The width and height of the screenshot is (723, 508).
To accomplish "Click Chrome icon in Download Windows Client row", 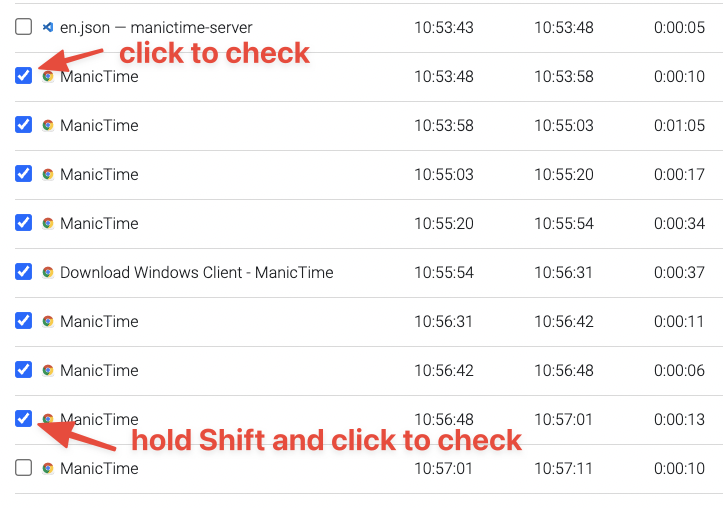I will click(47, 272).
